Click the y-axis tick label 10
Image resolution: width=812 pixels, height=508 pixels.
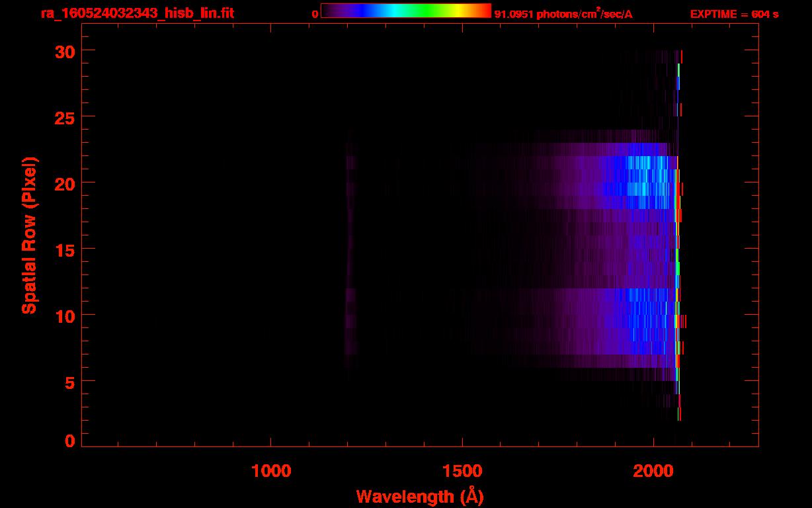65,316
